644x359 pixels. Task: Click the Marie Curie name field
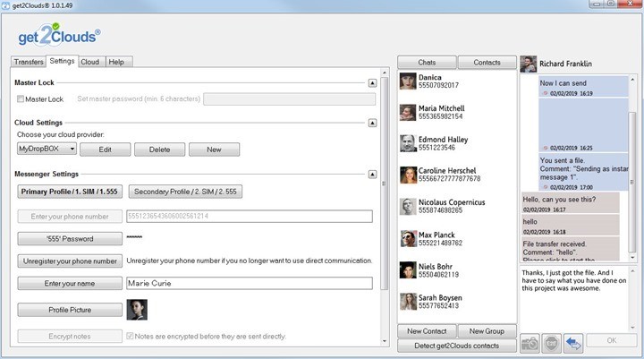click(x=250, y=283)
